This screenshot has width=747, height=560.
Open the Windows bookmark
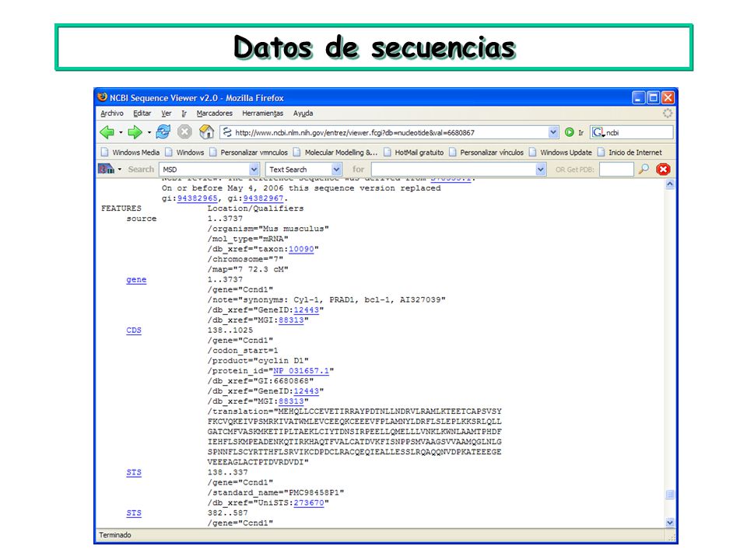(185, 152)
